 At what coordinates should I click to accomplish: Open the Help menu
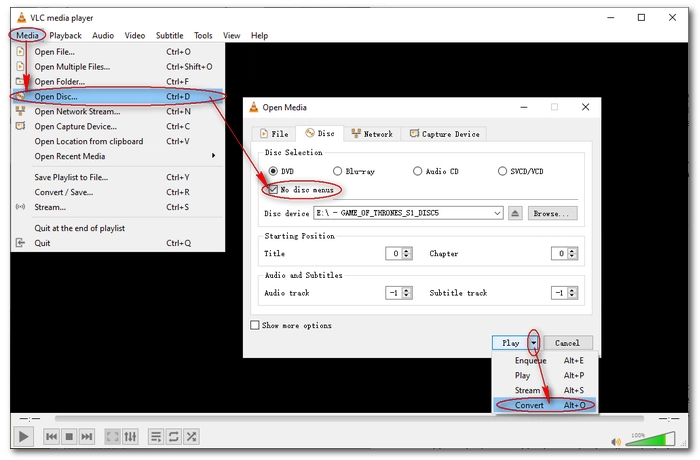click(259, 35)
